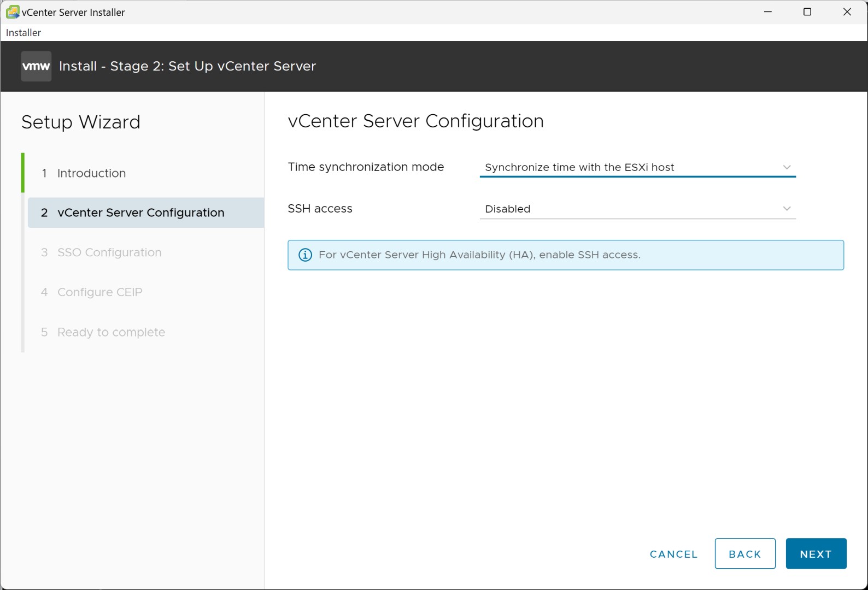Click the vCenter Server Installer title bar icon
Viewport: 868px width, 590px height.
13,11
